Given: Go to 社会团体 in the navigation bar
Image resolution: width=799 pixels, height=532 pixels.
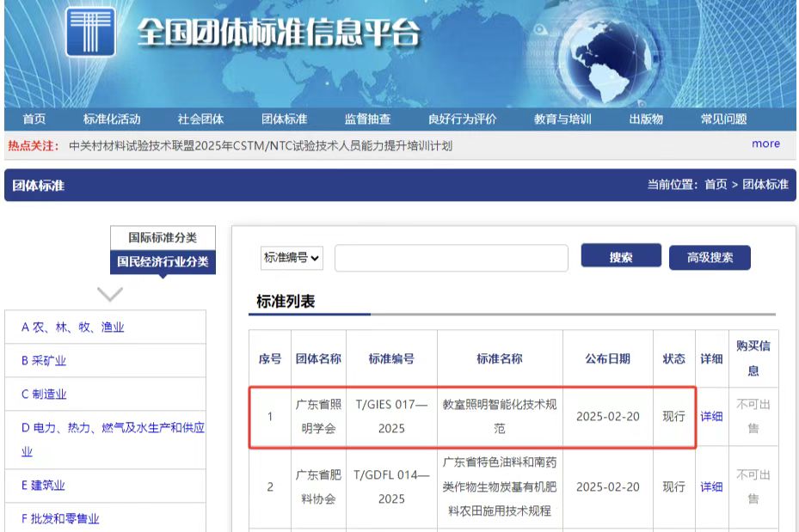Looking at the screenshot, I should click(200, 119).
